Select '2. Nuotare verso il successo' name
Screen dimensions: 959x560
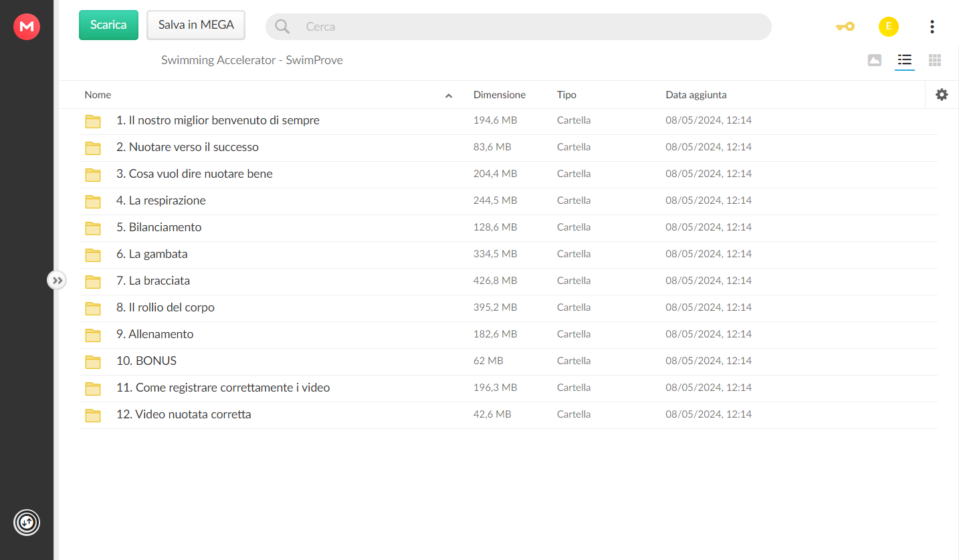pyautogui.click(x=187, y=147)
